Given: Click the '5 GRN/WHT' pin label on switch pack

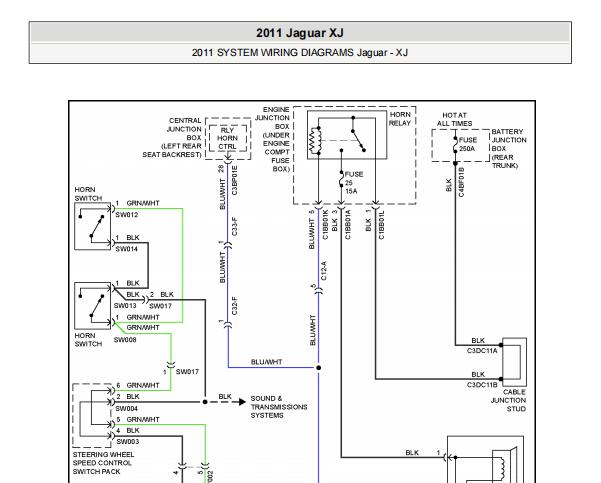Looking at the screenshot, I should point(138,419).
